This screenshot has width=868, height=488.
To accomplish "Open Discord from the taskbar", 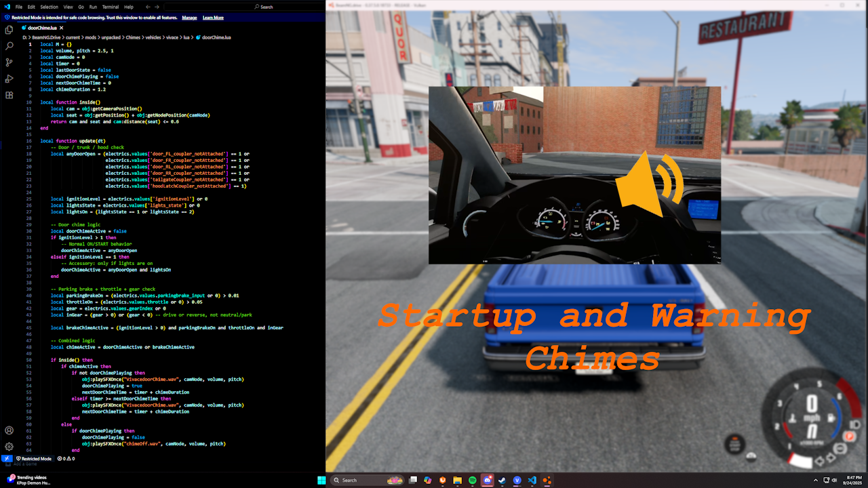I will coord(487,480).
